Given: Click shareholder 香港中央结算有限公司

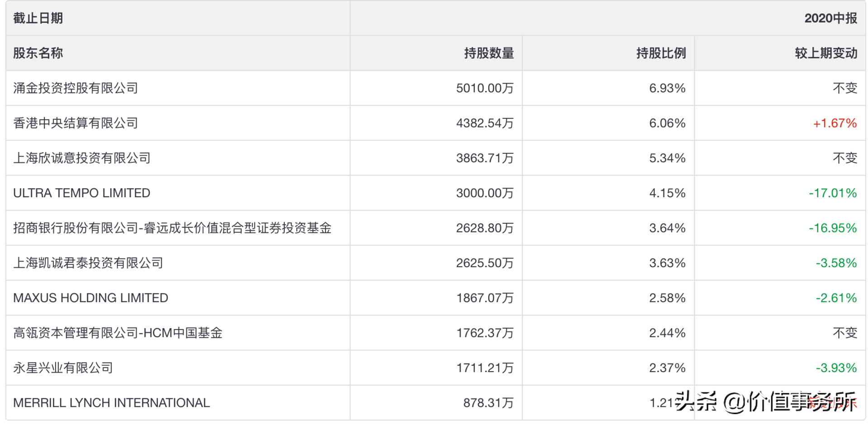Looking at the screenshot, I should [75, 123].
